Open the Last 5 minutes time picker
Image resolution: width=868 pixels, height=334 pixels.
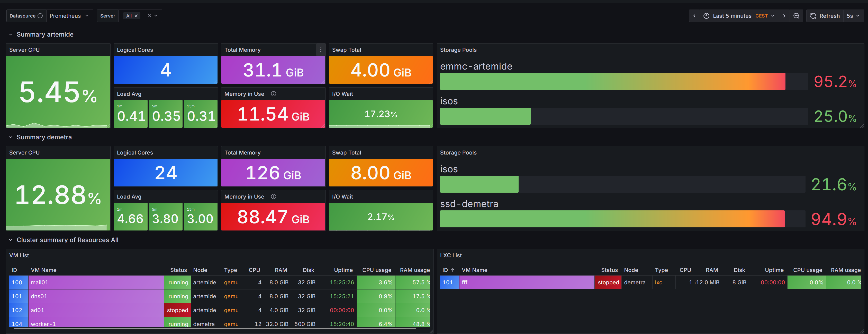(740, 16)
